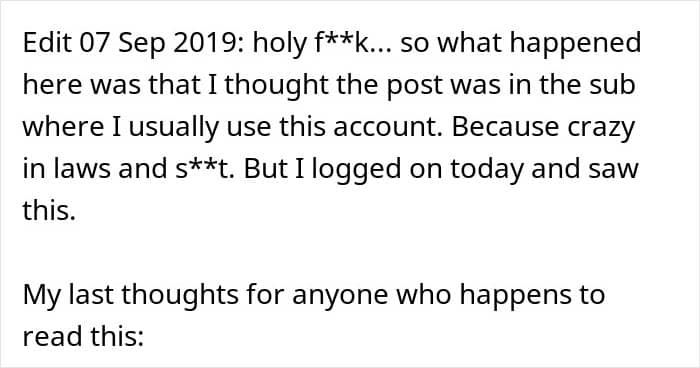This screenshot has height=368, width=700.
Task: Click the phrase "in laws"
Action: point(66,169)
